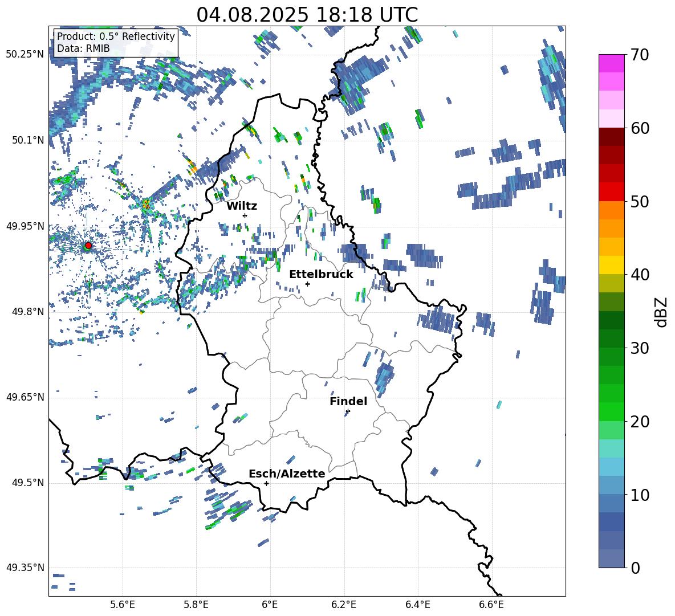Click the Wiltz city label

tap(242, 206)
